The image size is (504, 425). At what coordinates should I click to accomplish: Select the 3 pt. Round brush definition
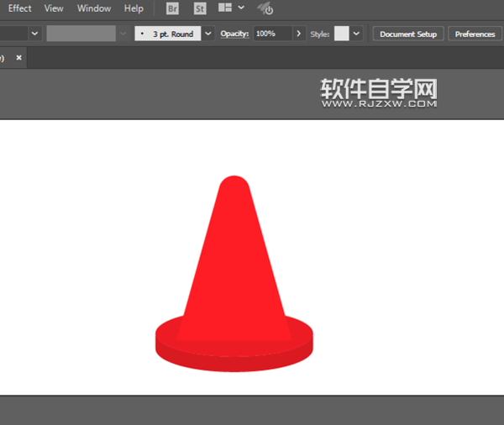168,34
